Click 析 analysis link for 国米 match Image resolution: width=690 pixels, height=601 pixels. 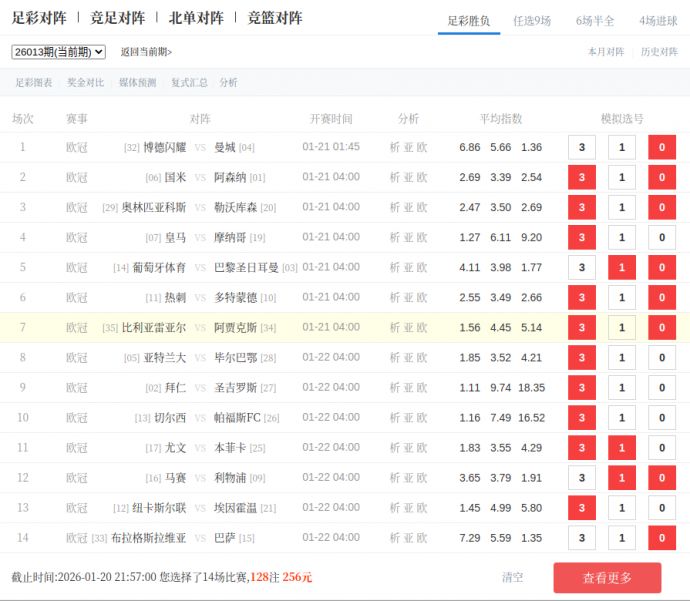[395, 177]
